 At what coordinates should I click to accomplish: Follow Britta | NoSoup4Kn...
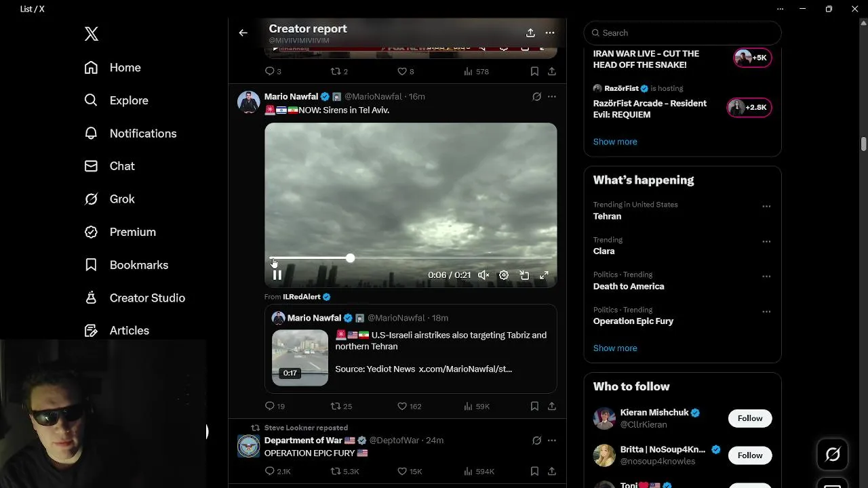coord(750,455)
